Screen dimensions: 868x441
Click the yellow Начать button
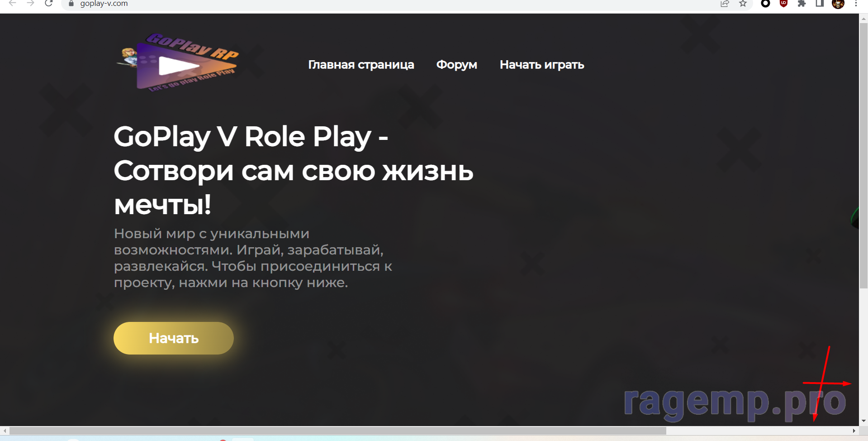[174, 338]
